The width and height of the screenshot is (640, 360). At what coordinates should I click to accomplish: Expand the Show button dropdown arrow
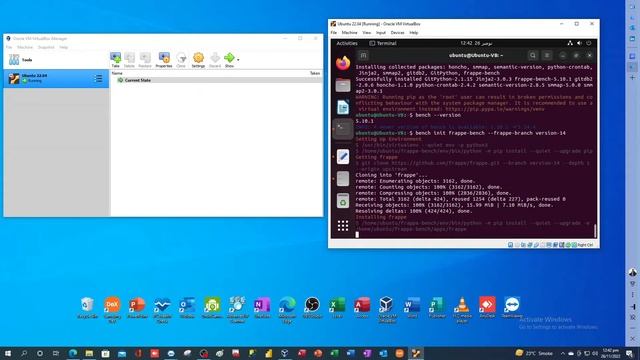coord(238,60)
